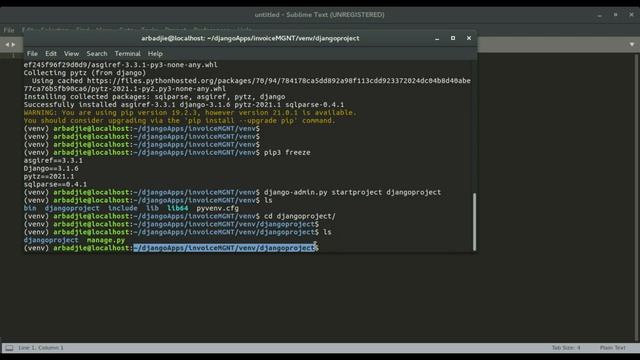The width and height of the screenshot is (640, 360).
Task: Minimize the terminal window
Action: 437,38
